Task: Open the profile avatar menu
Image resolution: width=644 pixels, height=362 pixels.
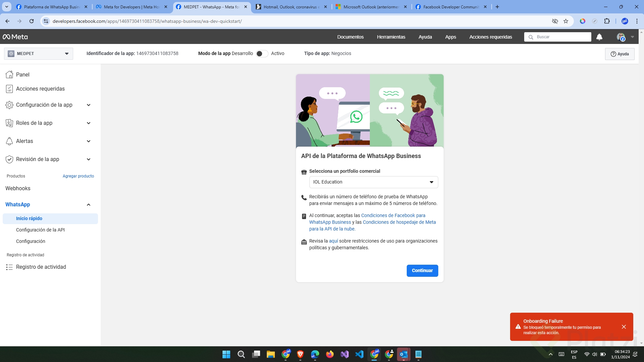Action: [621, 37]
